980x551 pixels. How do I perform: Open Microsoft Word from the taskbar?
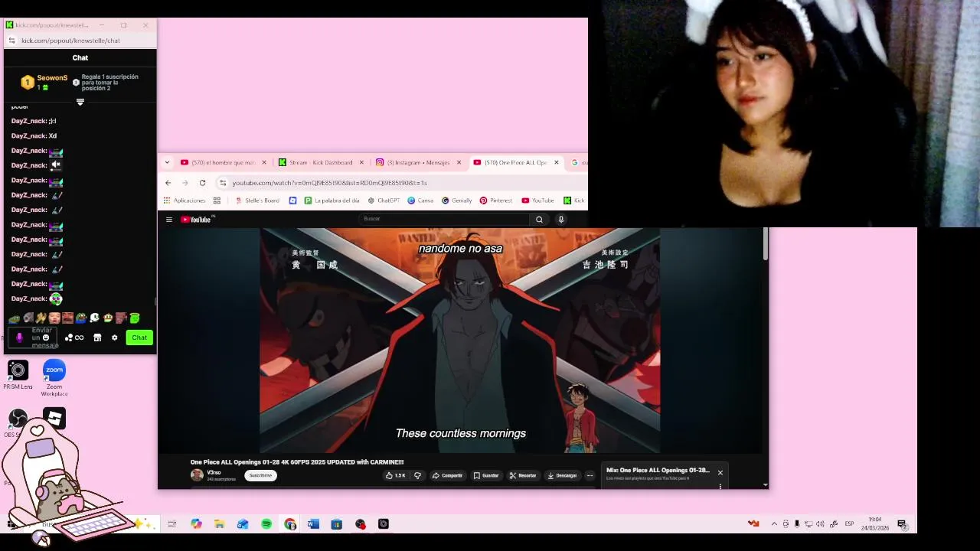click(x=313, y=524)
